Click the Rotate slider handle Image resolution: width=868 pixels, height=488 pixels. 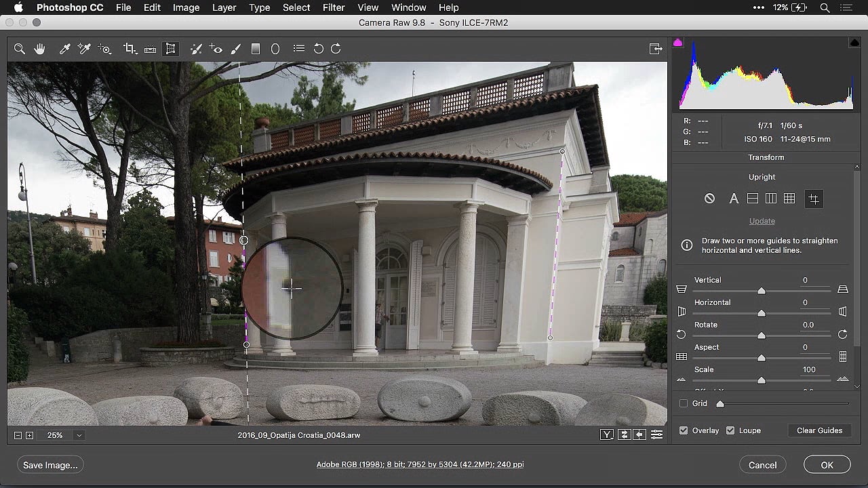(762, 335)
